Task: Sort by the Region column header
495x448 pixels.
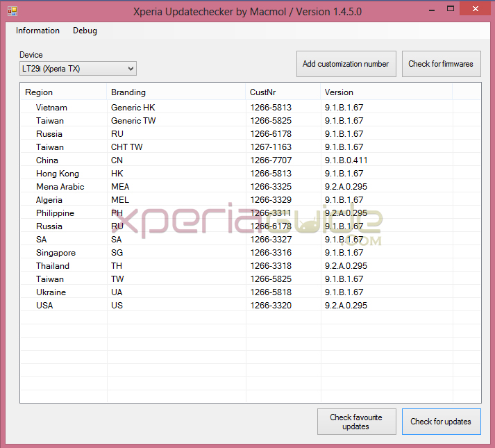Action: [63, 92]
